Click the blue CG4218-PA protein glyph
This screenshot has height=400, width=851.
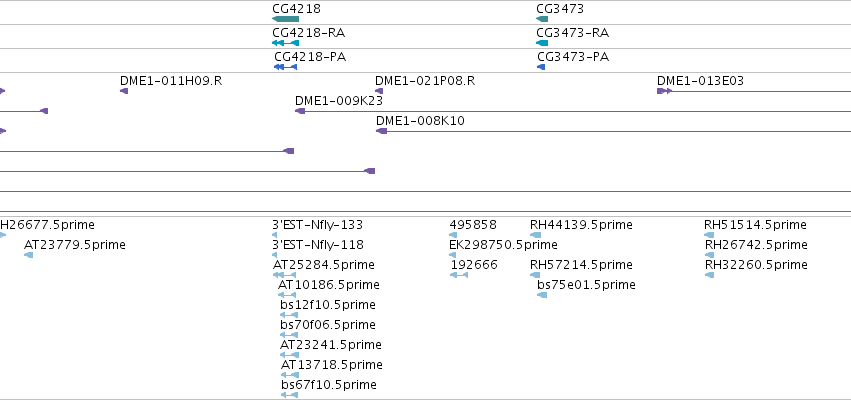tap(285, 67)
